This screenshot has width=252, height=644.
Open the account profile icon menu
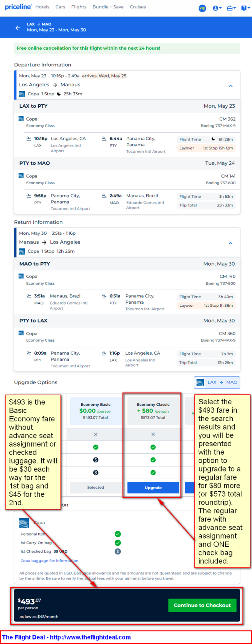pyautogui.click(x=217, y=8)
